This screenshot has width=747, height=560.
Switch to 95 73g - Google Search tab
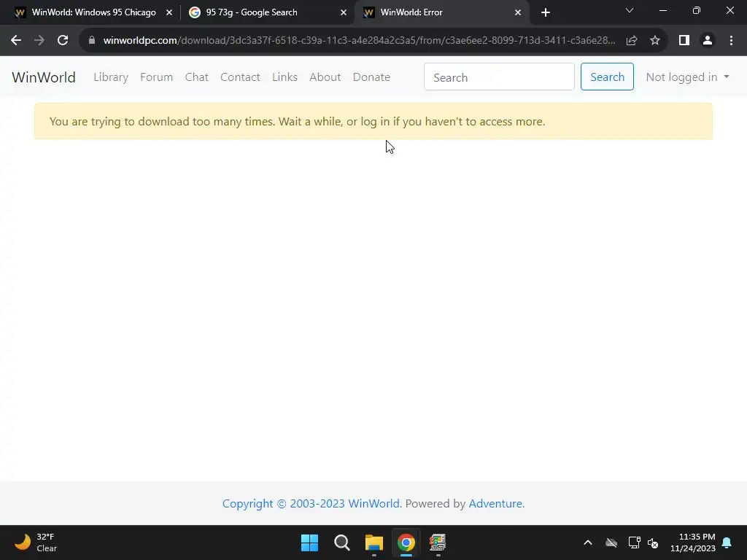(x=268, y=12)
